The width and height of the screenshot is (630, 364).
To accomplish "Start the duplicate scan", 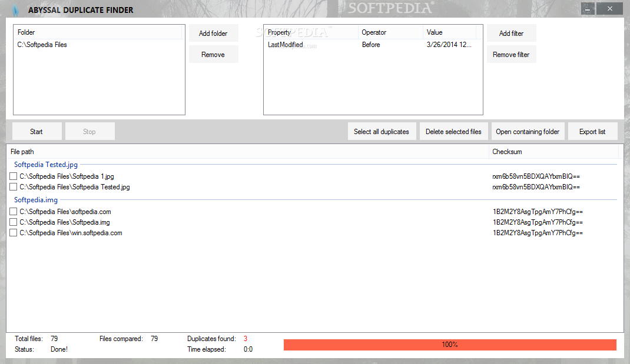I will (x=37, y=132).
